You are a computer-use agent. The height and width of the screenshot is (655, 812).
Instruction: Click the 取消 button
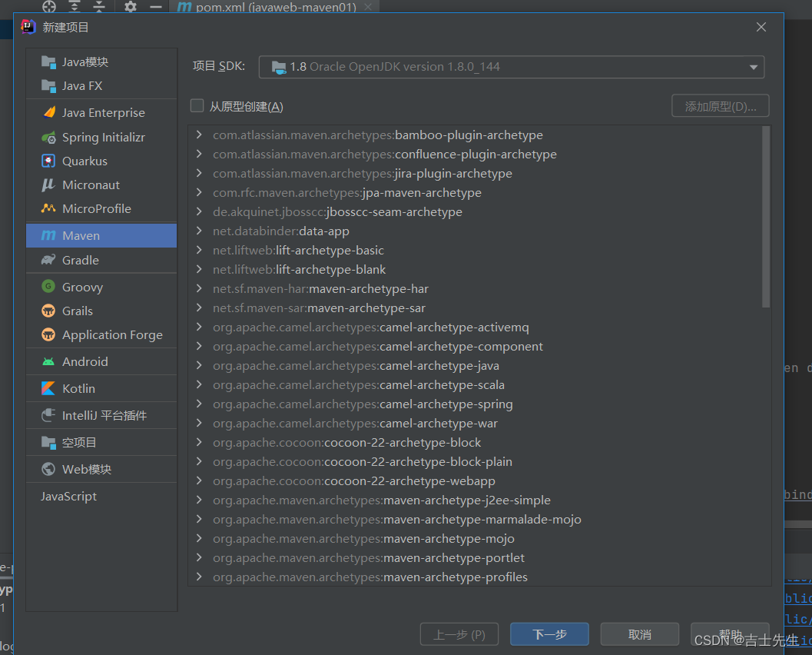click(640, 634)
